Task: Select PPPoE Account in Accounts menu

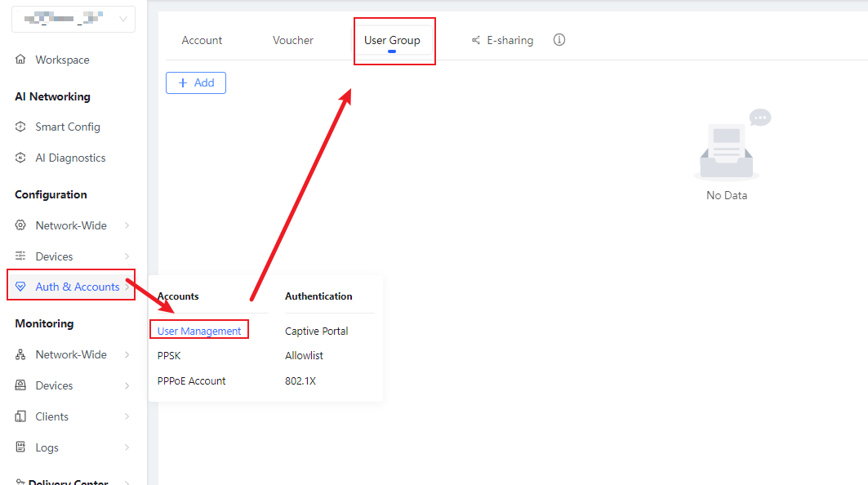Action: (x=192, y=380)
